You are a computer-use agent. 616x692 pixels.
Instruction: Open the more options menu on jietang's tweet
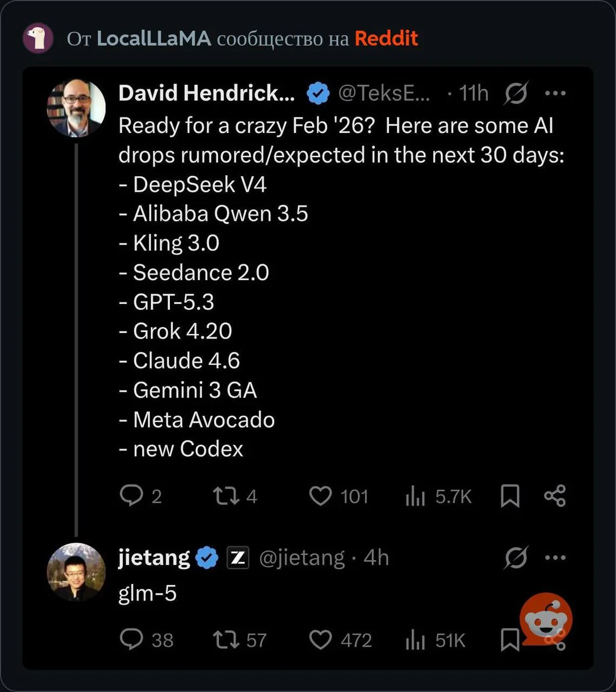[555, 557]
